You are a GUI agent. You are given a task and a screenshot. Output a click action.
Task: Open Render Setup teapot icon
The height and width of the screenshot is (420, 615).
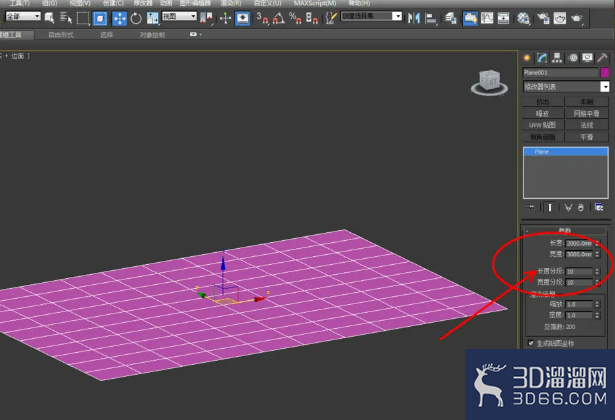click(543, 18)
